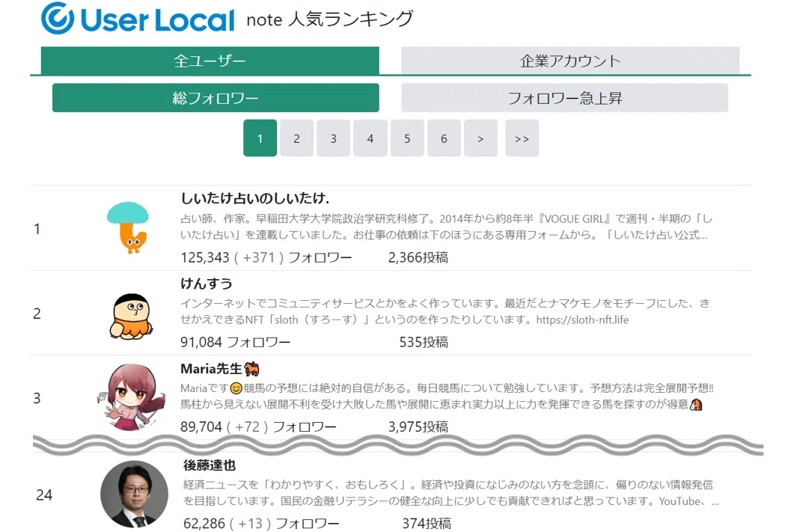Screen dimensions: 788x532
Task: Click けんすう cartoon avatar
Action: [x=131, y=317]
